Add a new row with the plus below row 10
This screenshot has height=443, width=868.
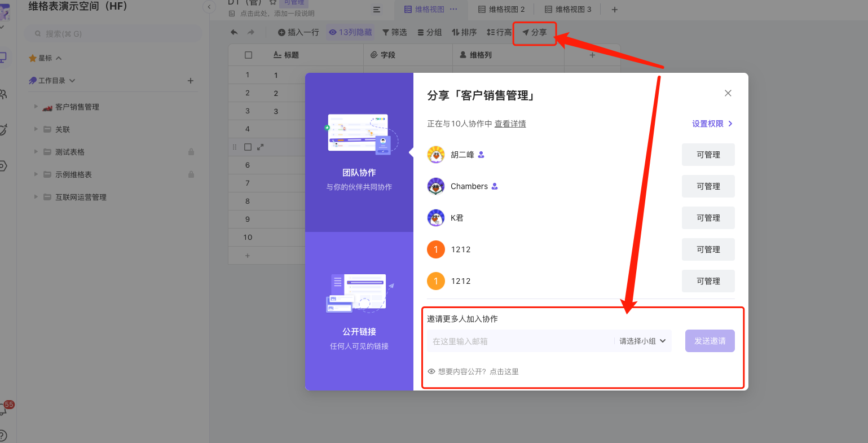(x=248, y=256)
